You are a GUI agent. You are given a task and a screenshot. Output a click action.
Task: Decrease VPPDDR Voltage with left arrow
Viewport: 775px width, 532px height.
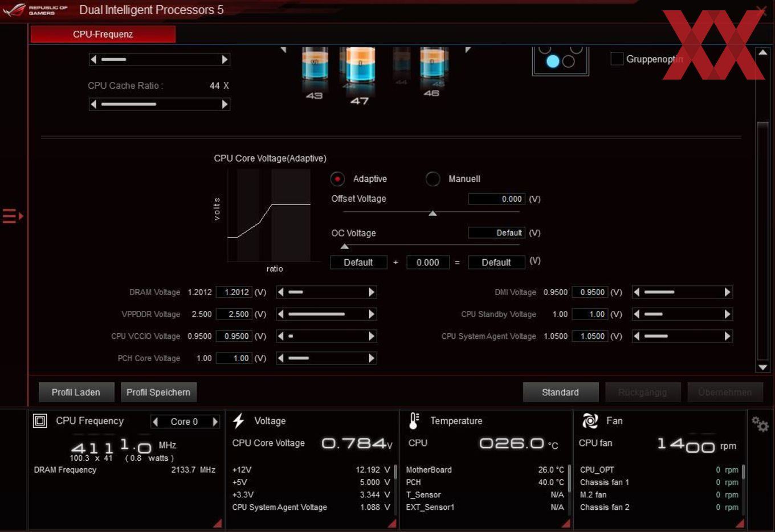pyautogui.click(x=280, y=314)
